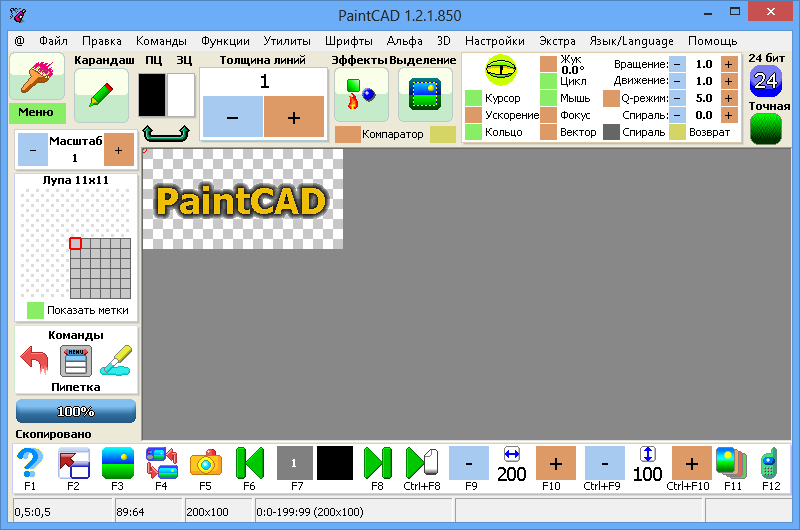Click the F12 phone icon
The image size is (800, 530).
click(769, 463)
